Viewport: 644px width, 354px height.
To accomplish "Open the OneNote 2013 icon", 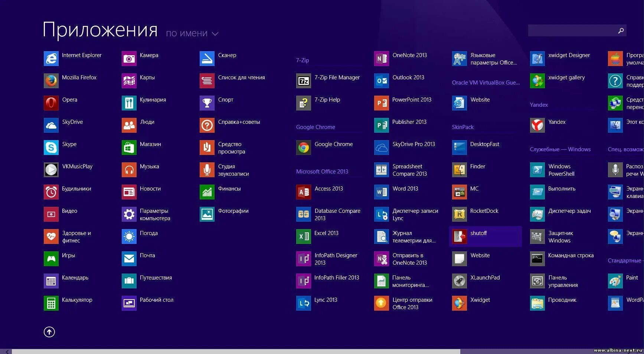I will point(381,59).
